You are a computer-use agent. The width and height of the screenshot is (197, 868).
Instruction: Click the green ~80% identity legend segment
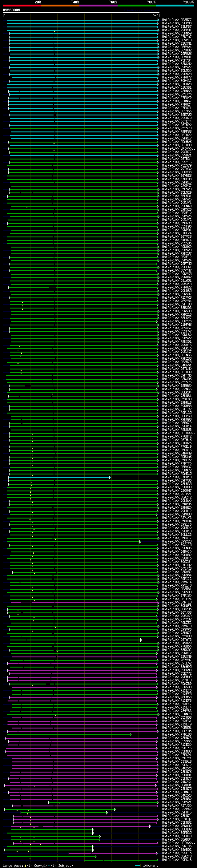(x=137, y=6)
